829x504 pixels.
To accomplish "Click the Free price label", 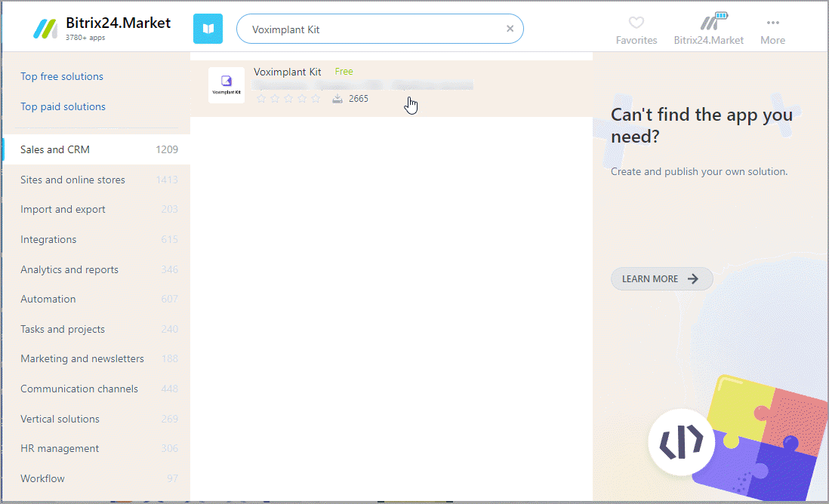I will (344, 72).
